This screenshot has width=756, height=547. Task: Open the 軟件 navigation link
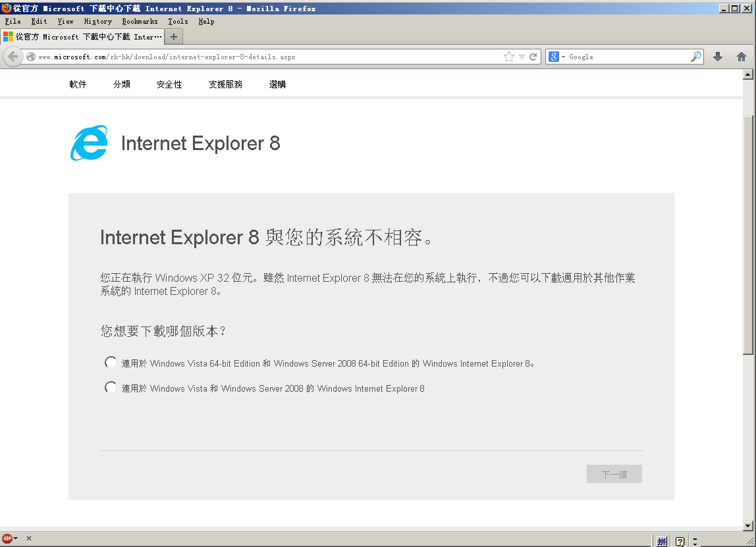[x=78, y=84]
